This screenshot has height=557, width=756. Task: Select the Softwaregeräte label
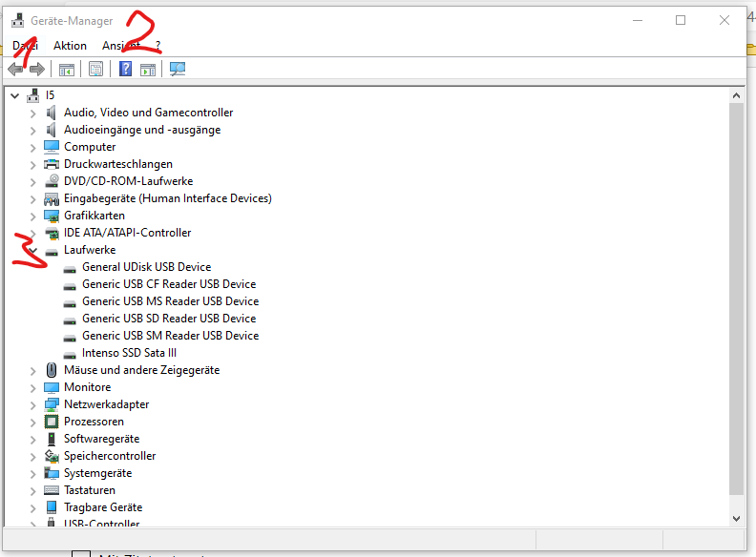[x=102, y=439]
